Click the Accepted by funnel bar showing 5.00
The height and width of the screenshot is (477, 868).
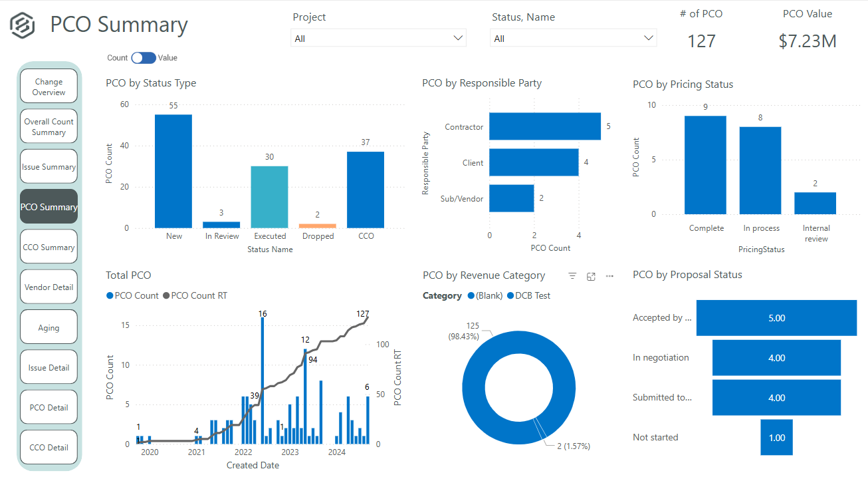[x=777, y=318]
